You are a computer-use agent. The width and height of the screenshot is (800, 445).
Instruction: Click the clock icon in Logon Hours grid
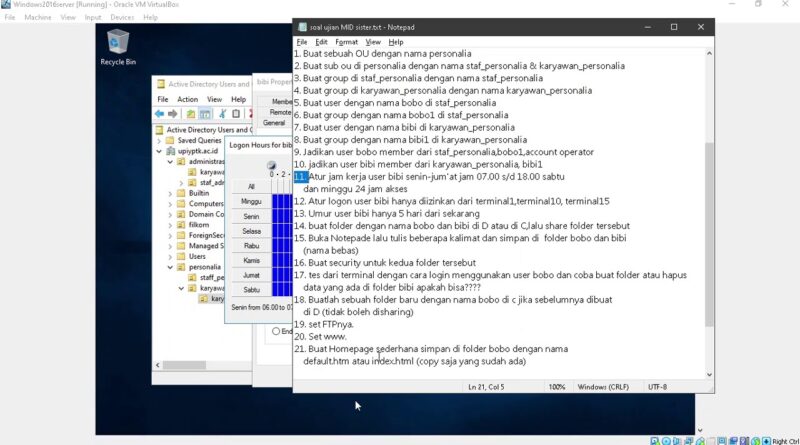coord(271,165)
